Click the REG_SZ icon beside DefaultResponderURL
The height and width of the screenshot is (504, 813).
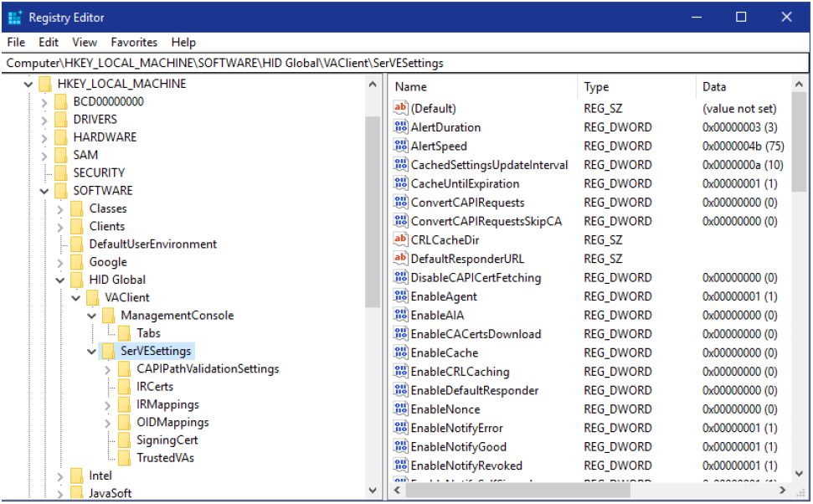(400, 259)
